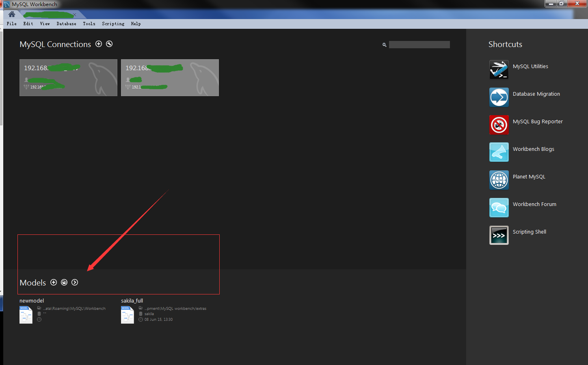Open the Scripting menu

[113, 24]
